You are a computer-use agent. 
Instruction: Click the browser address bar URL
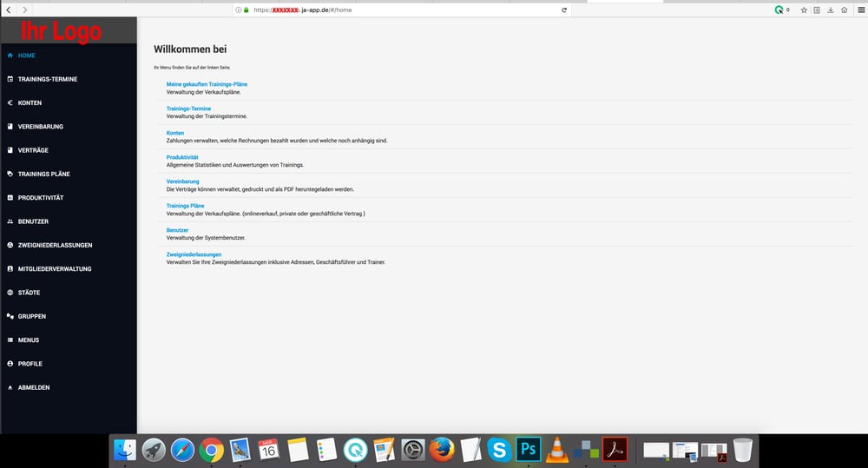click(x=302, y=10)
